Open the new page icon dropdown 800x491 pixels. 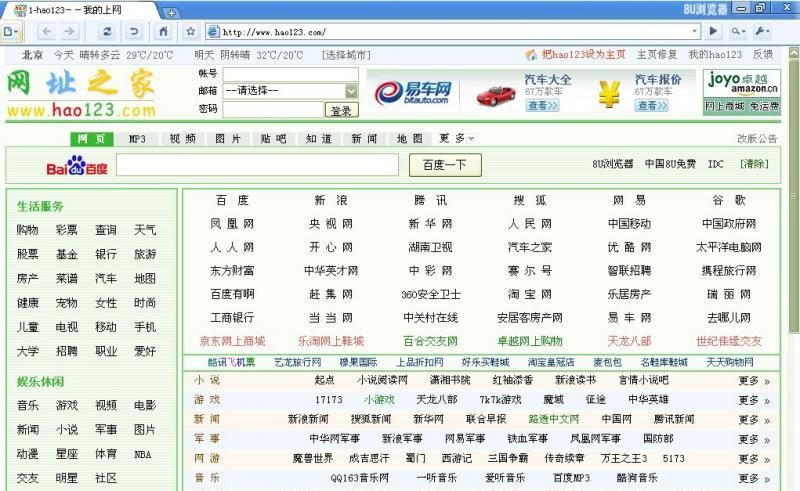[x=11, y=32]
